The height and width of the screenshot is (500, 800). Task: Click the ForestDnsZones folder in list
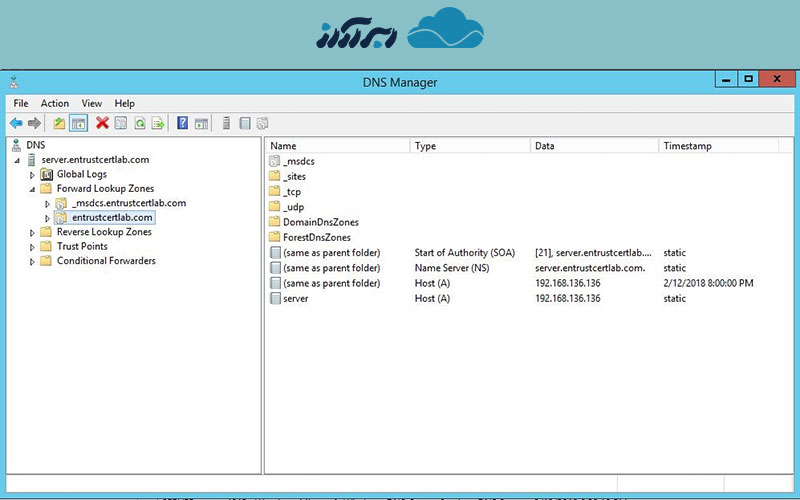click(316, 238)
